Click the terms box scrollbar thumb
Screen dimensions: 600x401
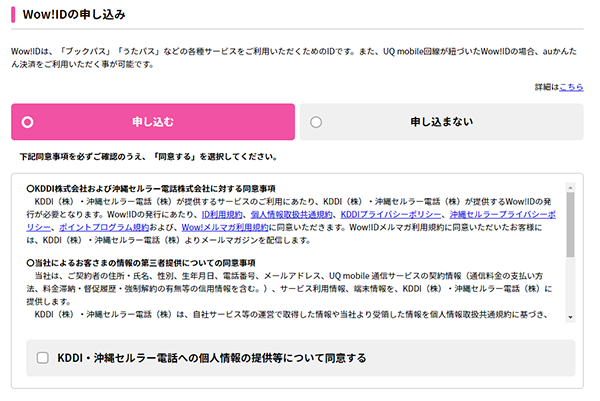tap(570, 225)
